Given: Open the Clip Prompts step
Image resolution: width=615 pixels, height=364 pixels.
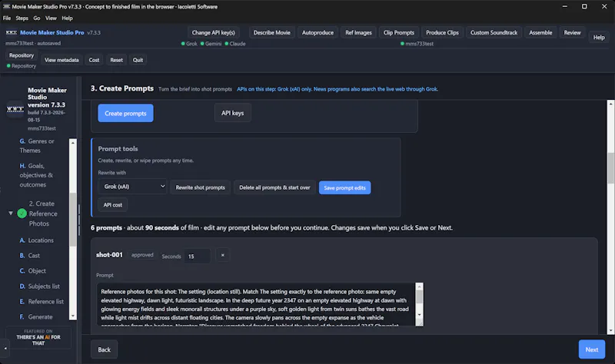Looking at the screenshot, I should (x=398, y=32).
